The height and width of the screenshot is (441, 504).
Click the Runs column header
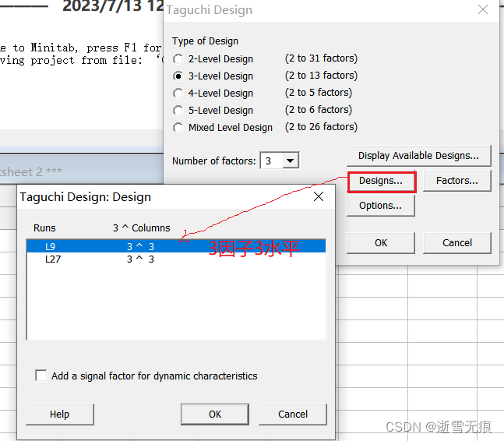click(44, 228)
